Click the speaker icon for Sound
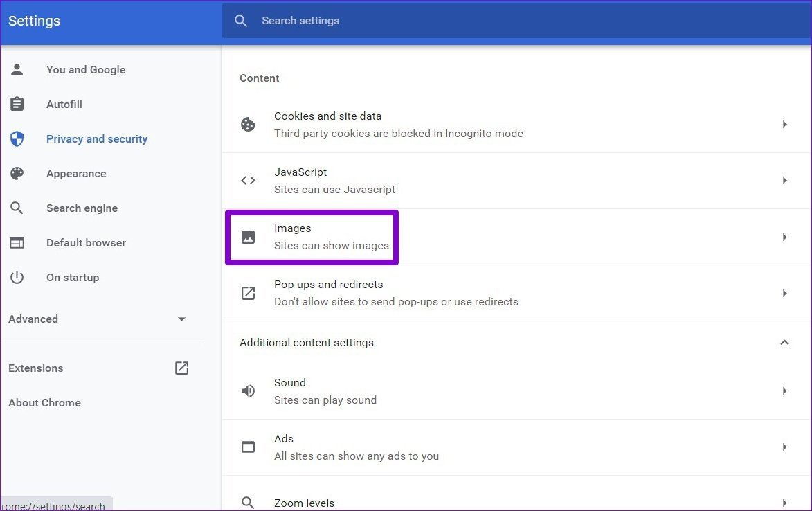 pos(248,391)
